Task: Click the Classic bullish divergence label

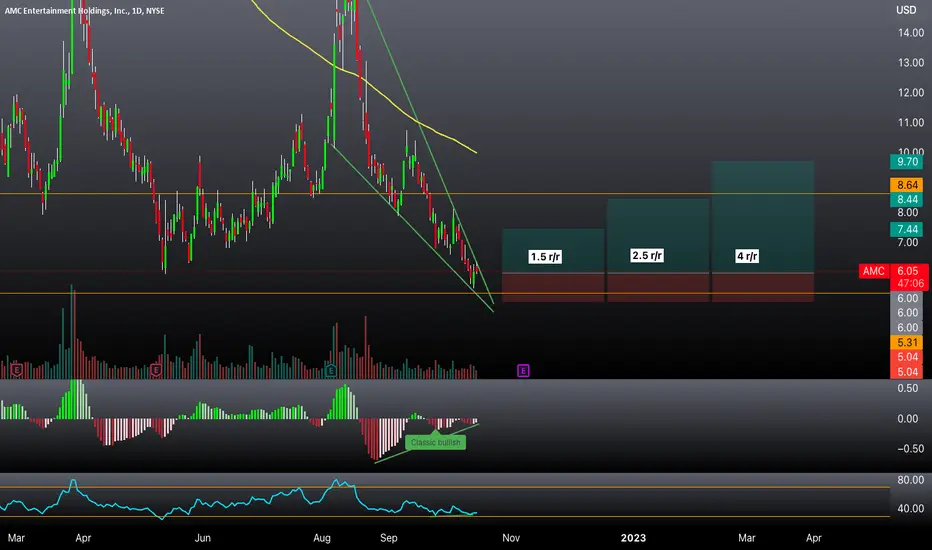Action: (436, 442)
